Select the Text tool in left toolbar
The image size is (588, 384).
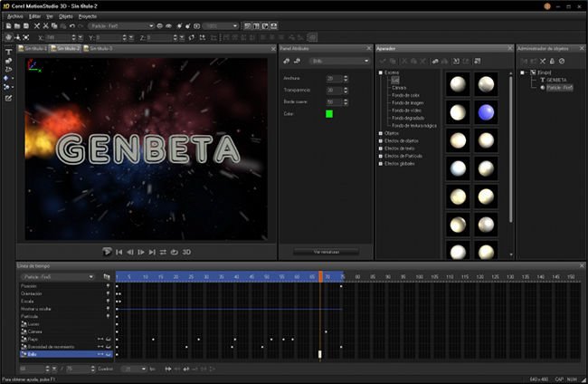click(9, 52)
